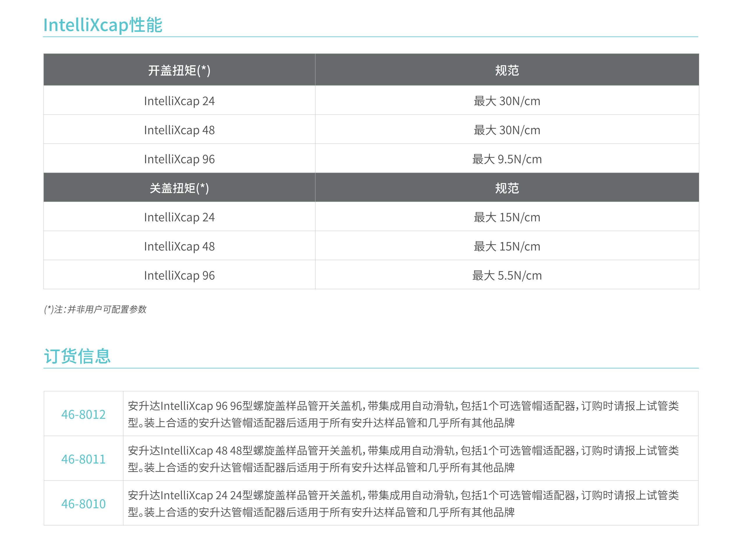Click the 规范 header beside 开盖扭矩(*)
Image resolution: width=742 pixels, height=560 pixels.
pyautogui.click(x=507, y=70)
